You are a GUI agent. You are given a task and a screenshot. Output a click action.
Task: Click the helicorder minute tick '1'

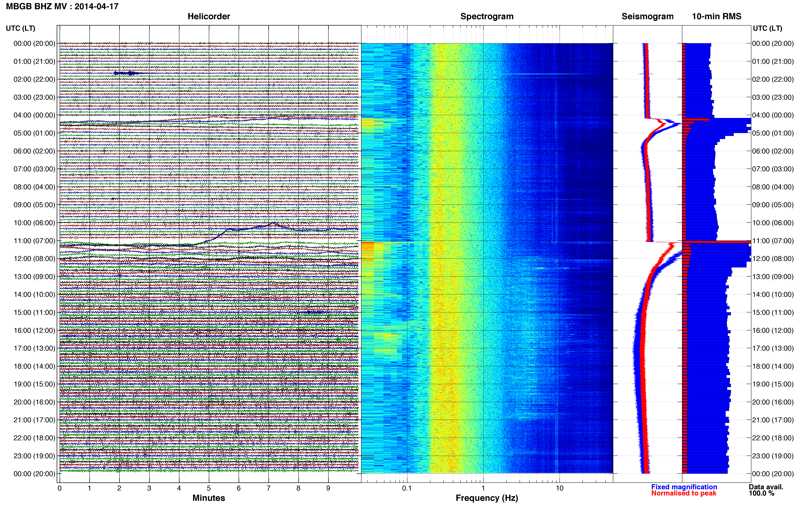click(x=89, y=488)
